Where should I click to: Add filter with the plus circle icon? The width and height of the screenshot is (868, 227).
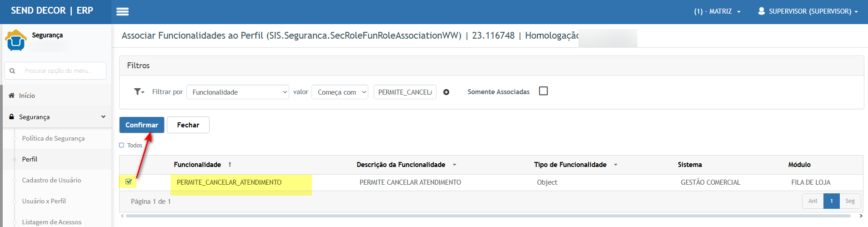tap(447, 92)
